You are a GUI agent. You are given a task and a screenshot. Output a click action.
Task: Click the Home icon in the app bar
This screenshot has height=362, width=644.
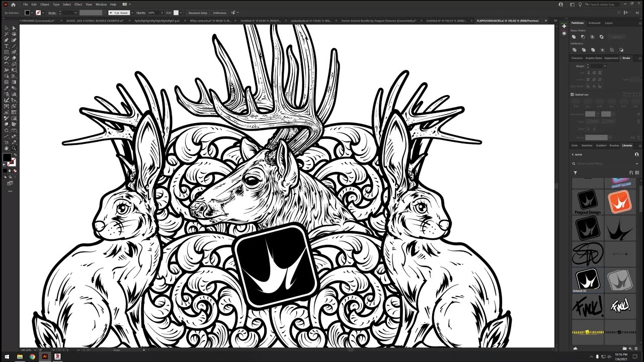14,5
